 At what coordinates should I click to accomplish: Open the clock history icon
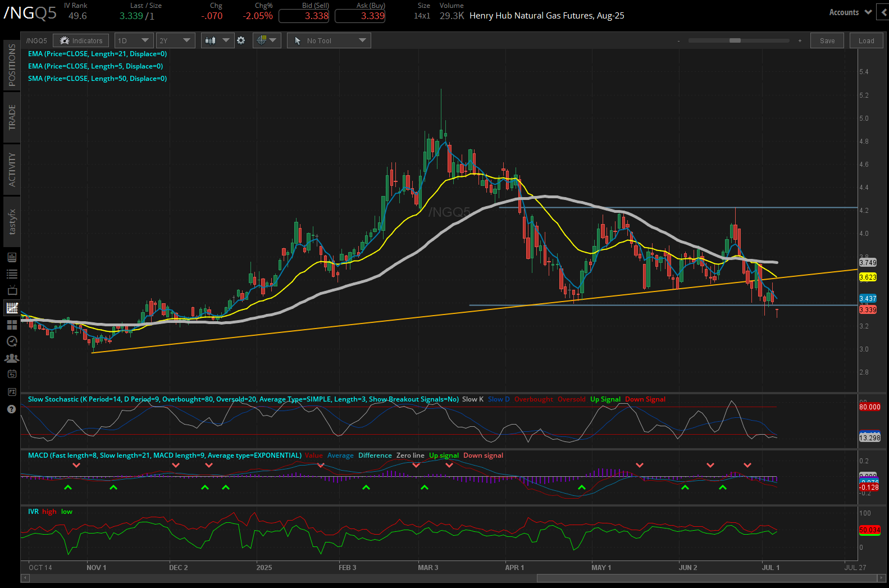point(12,341)
